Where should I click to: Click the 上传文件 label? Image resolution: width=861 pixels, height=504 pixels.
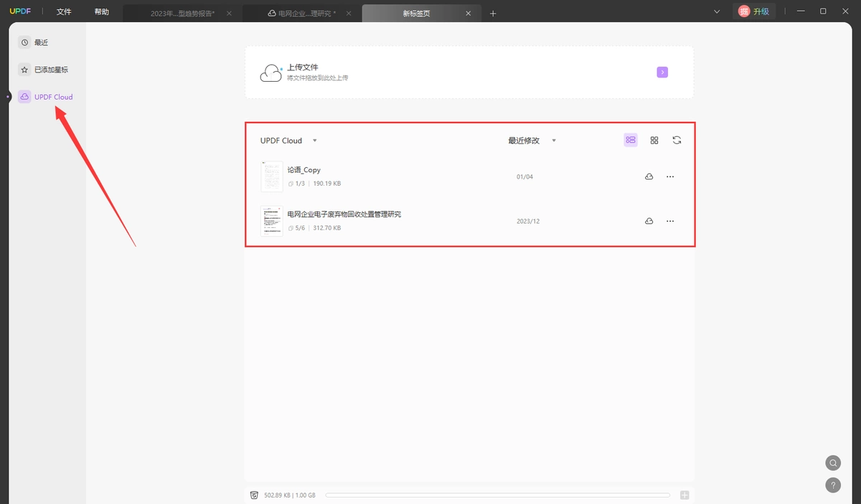[x=303, y=67]
